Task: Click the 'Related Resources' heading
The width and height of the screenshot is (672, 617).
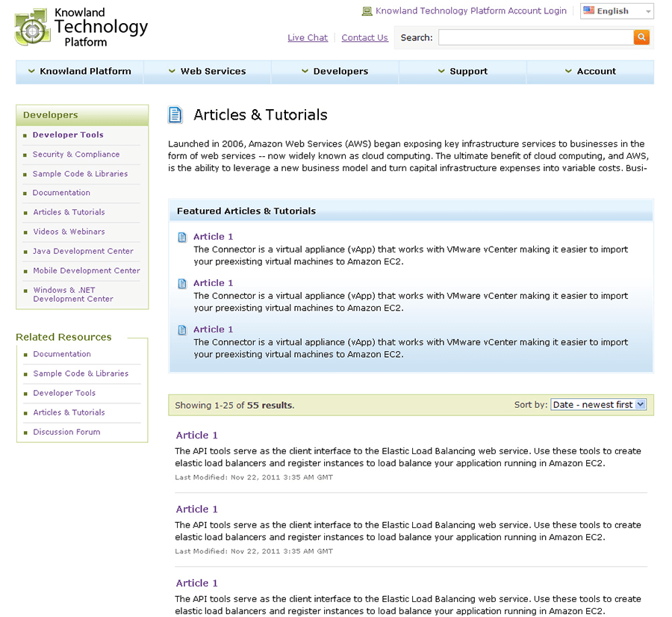Action: coord(64,337)
